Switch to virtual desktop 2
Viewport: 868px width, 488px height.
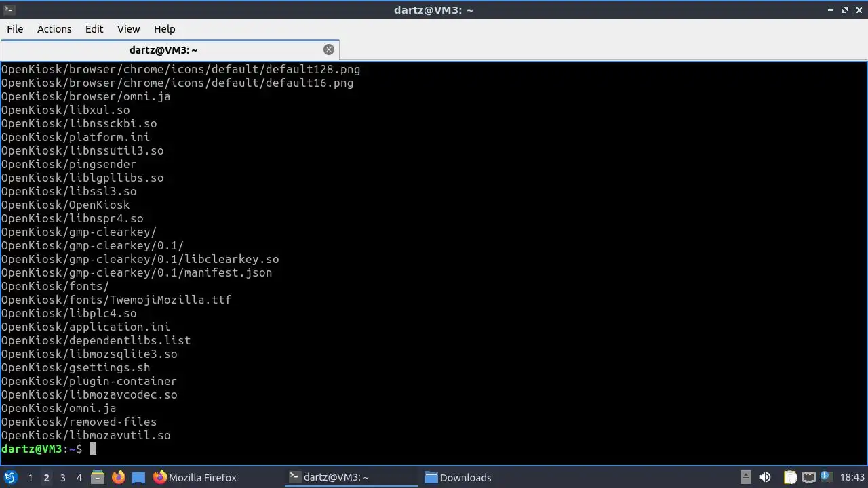(46, 478)
